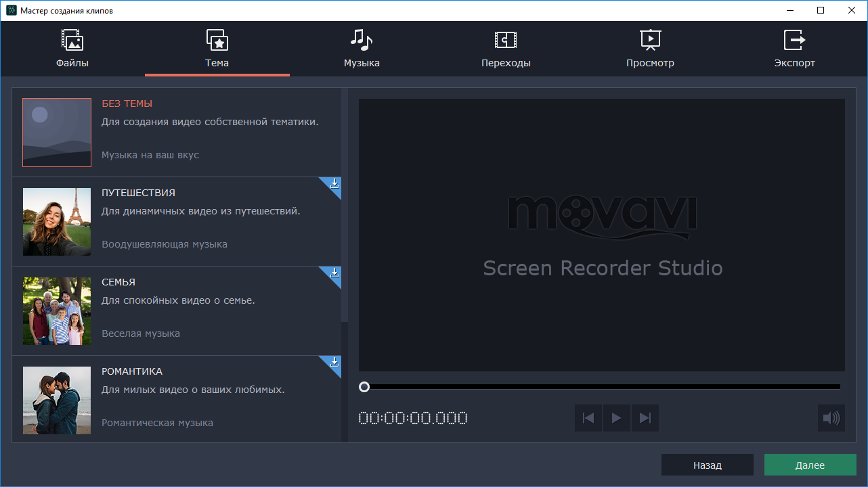868x487 pixels.
Task: Click the Назад button
Action: (708, 465)
